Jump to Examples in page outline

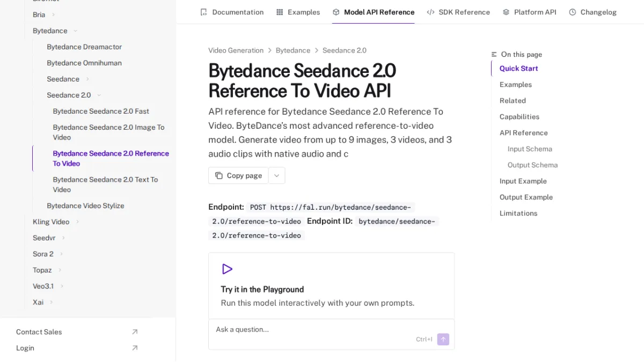[x=516, y=84]
